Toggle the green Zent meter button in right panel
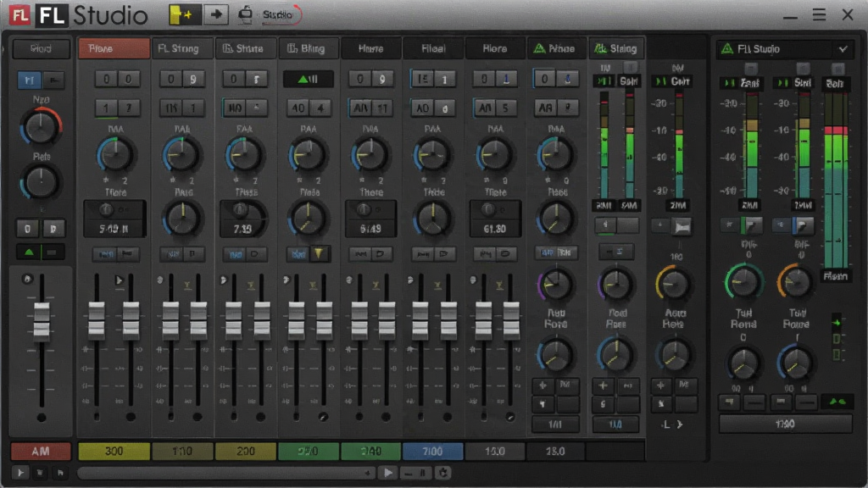868x488 pixels. [x=730, y=83]
